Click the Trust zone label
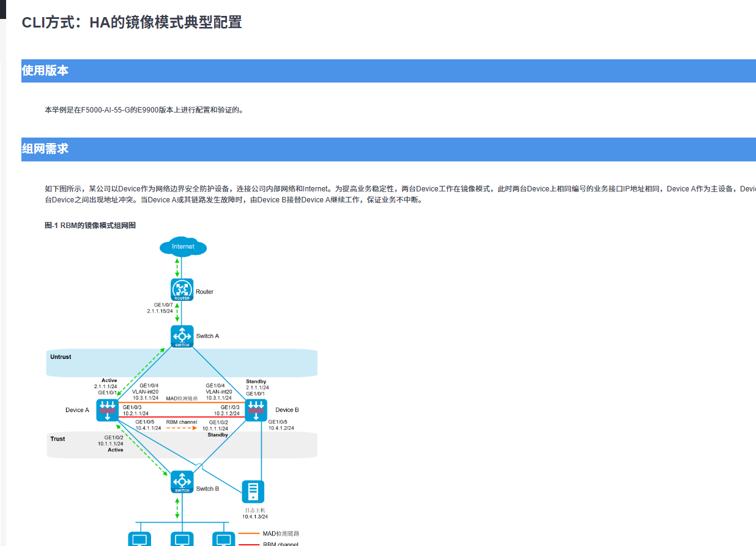The image size is (756, 546). [57, 439]
